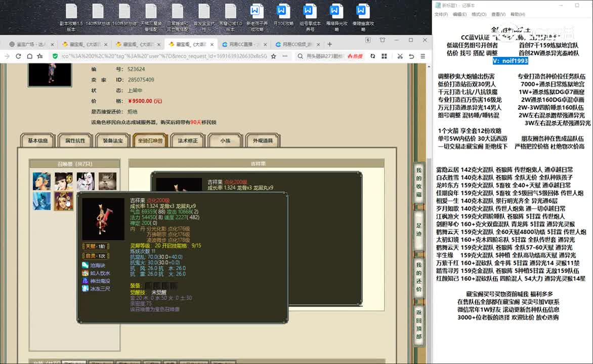Click the red 热搜 hot search badge
Screen dimensions: 593x364
coord(355,56)
